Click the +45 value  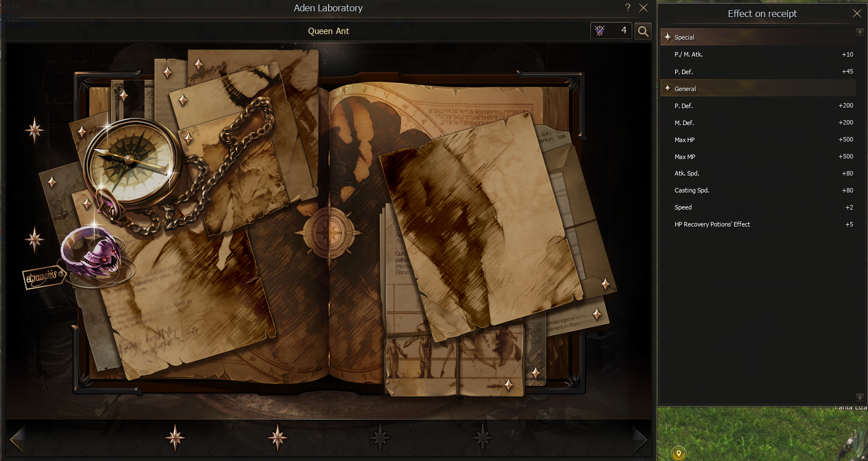[x=848, y=71]
